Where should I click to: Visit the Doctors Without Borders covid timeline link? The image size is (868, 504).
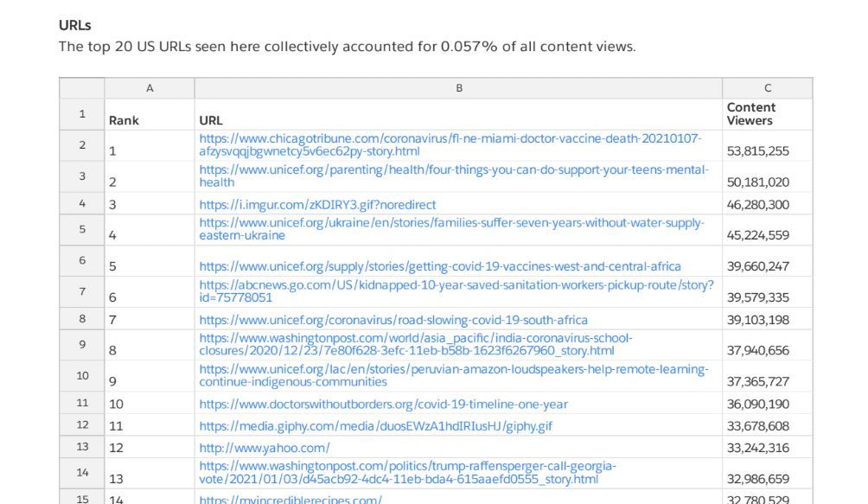(383, 404)
